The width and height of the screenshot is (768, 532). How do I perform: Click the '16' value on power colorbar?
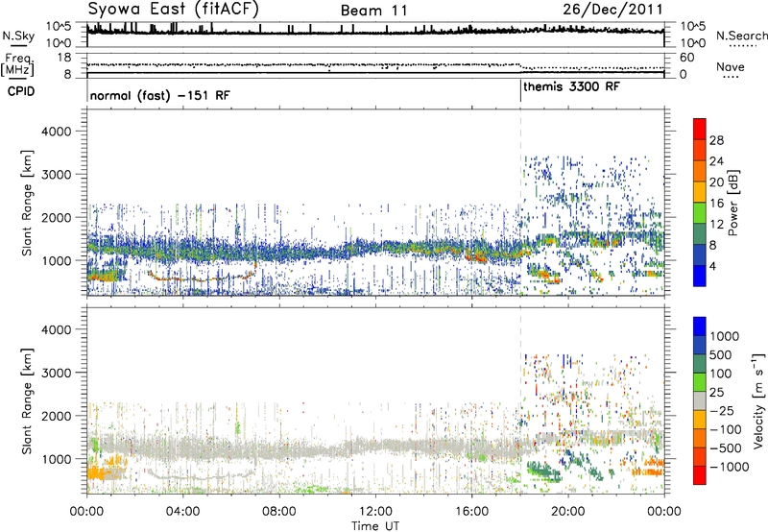click(716, 204)
